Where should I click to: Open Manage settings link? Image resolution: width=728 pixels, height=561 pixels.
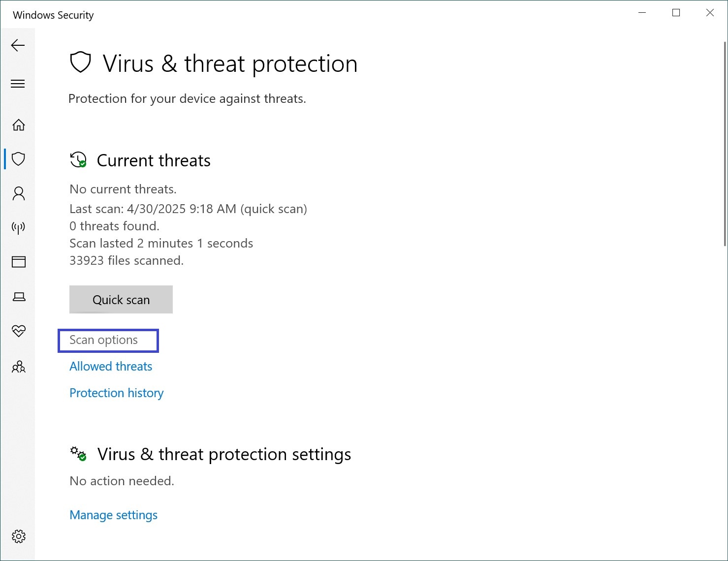114,515
